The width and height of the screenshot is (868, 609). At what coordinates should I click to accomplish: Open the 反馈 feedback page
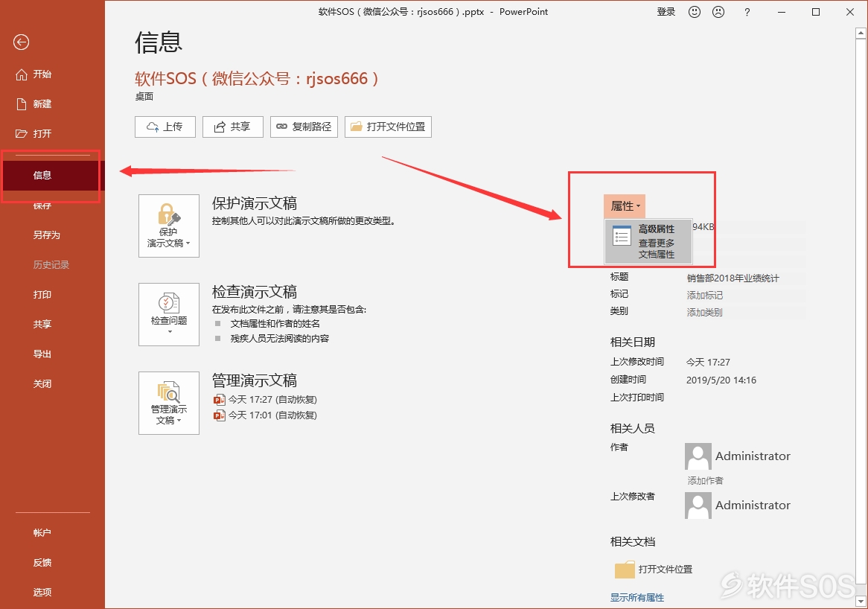pyautogui.click(x=42, y=563)
